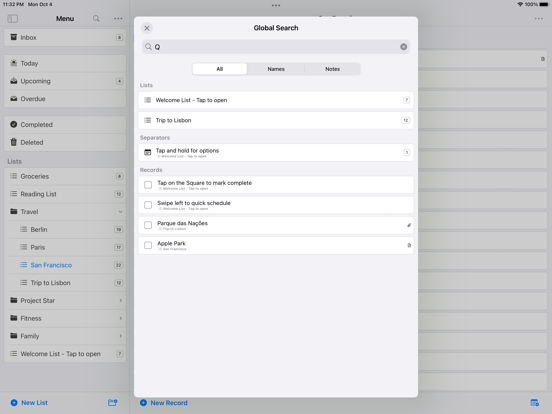Click the Overdue icon
552x414 pixels.
13,99
